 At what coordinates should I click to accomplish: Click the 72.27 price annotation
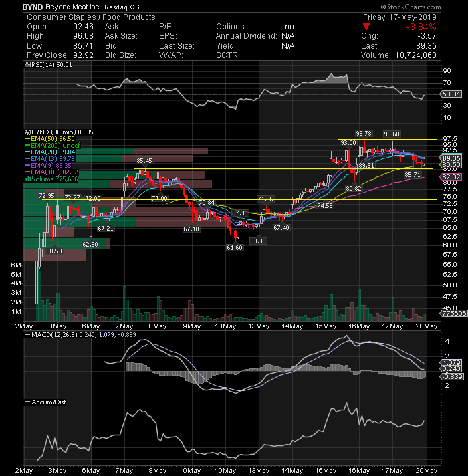(72, 198)
